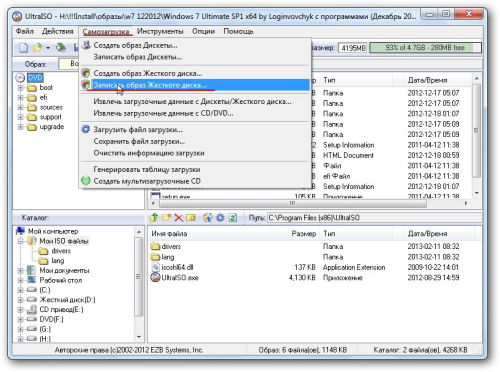Choose Сохранить файл загрузки entry
Screen dimensions: 500x372
pyautogui.click(x=195, y=141)
